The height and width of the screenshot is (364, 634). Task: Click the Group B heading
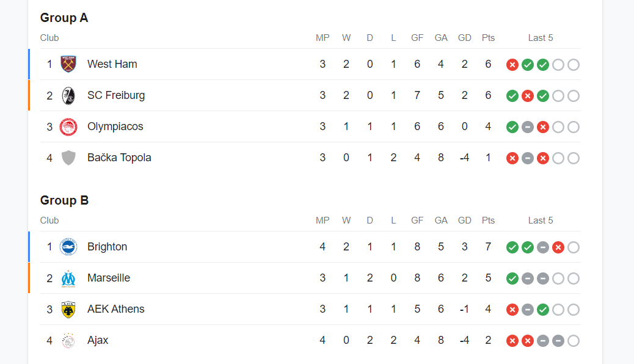64,200
